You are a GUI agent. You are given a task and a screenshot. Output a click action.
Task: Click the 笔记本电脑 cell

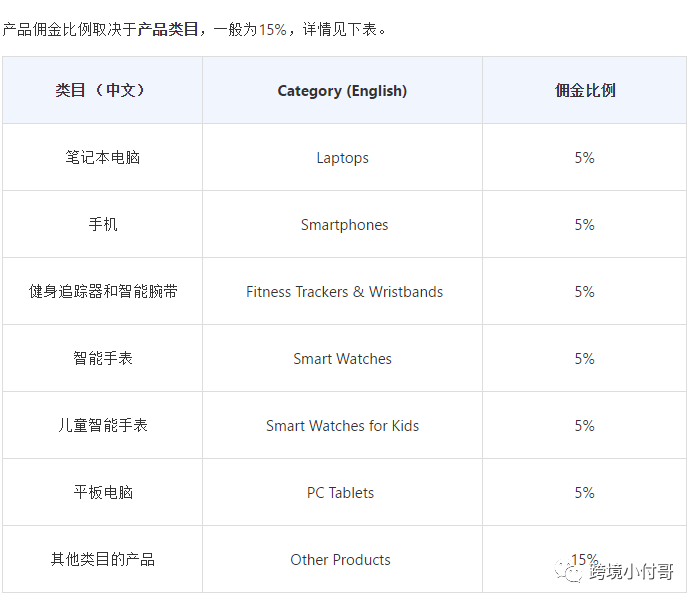click(103, 158)
